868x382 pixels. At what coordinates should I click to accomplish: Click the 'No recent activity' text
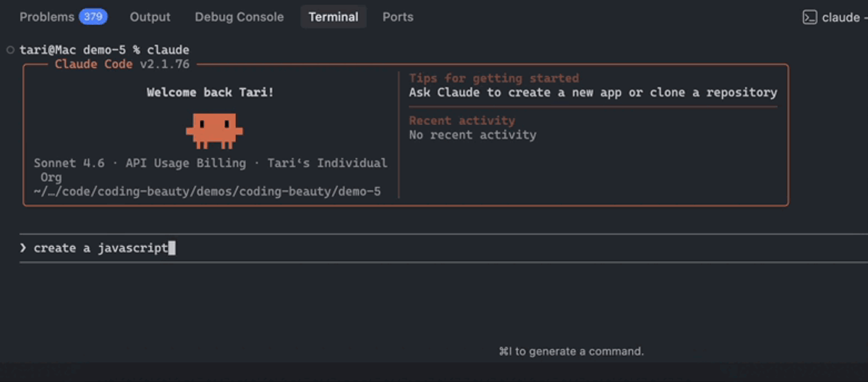point(473,135)
